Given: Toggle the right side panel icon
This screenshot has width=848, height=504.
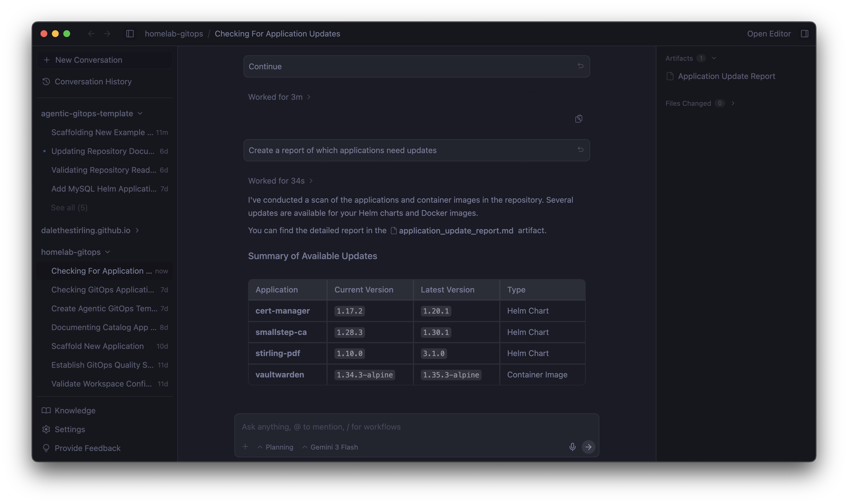Looking at the screenshot, I should click(804, 34).
